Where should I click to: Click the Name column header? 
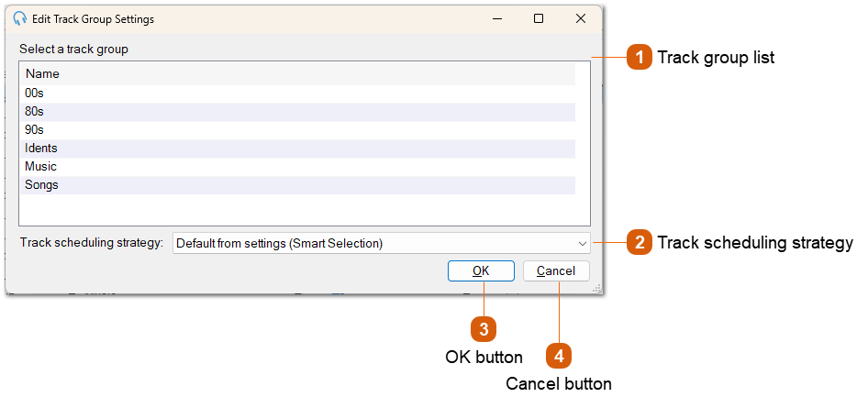(x=42, y=73)
